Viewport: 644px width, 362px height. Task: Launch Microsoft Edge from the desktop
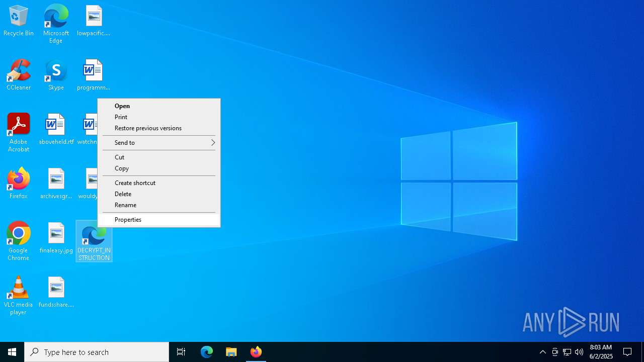pyautogui.click(x=56, y=24)
